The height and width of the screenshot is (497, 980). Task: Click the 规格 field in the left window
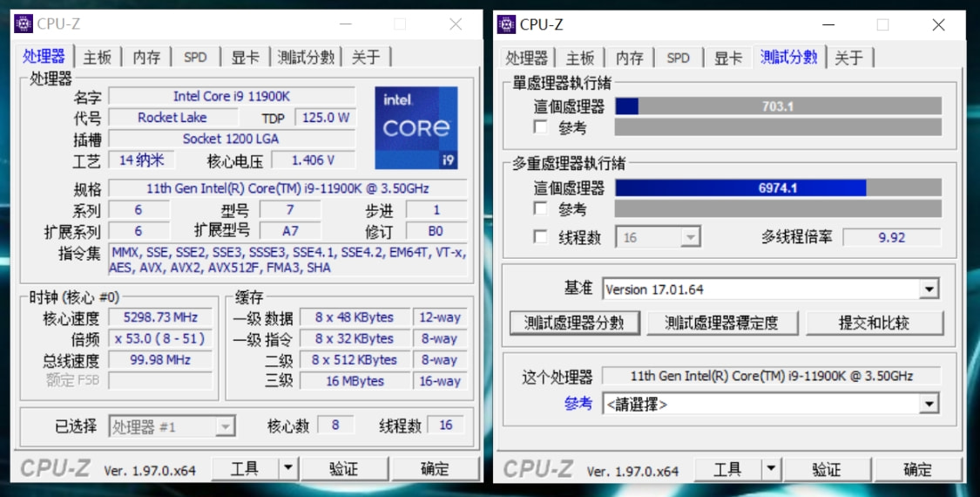coord(287,187)
